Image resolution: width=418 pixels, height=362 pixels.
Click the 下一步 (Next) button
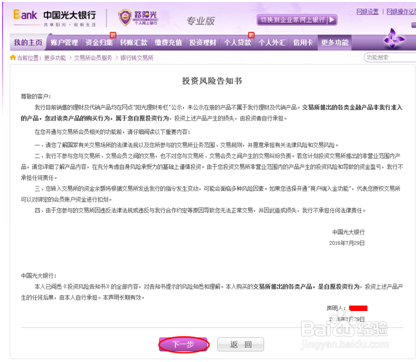[183, 344]
